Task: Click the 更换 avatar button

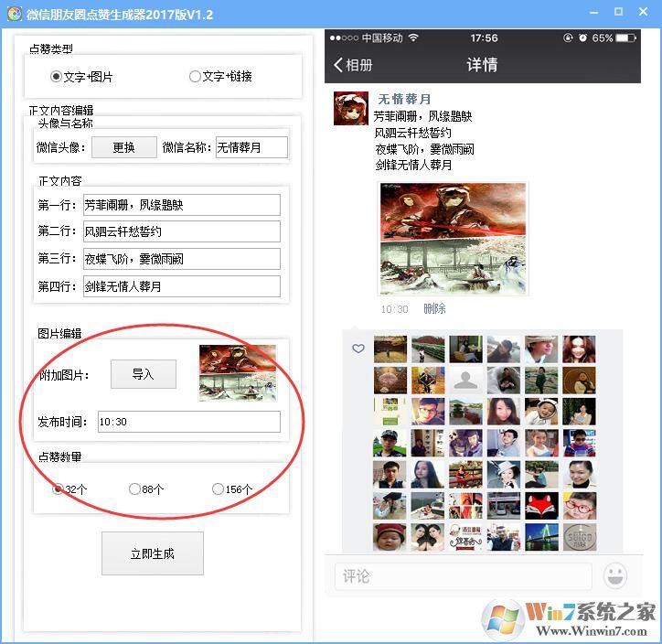Action: tap(124, 147)
